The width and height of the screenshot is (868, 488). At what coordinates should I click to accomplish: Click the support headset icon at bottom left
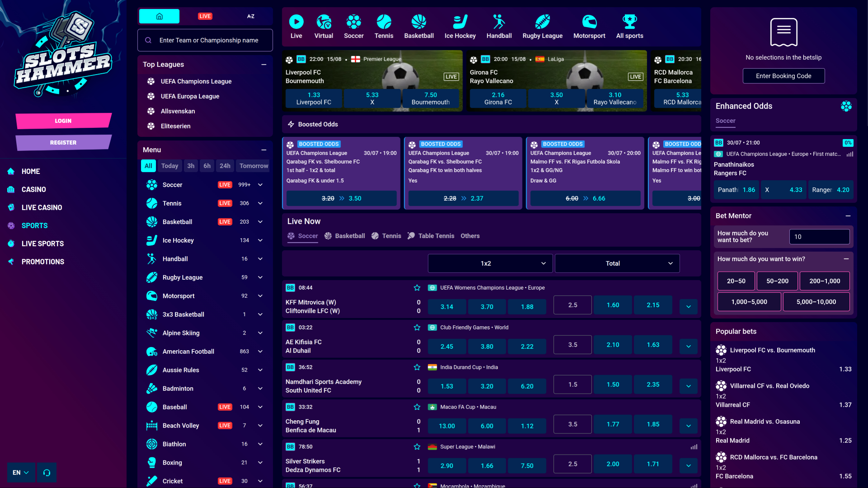[x=47, y=472]
